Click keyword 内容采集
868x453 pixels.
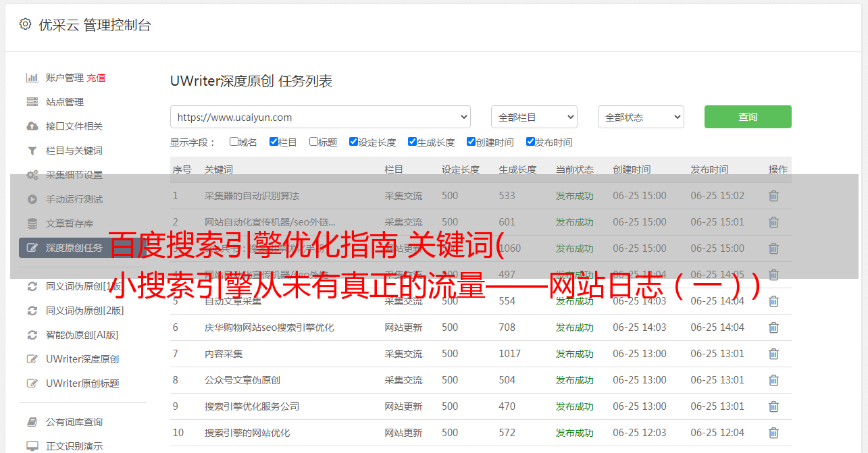pos(224,354)
